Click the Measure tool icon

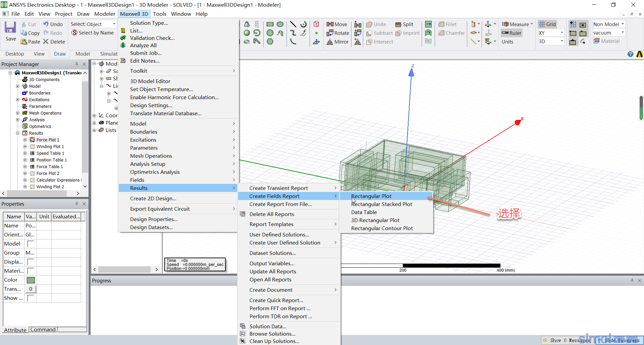[505, 24]
